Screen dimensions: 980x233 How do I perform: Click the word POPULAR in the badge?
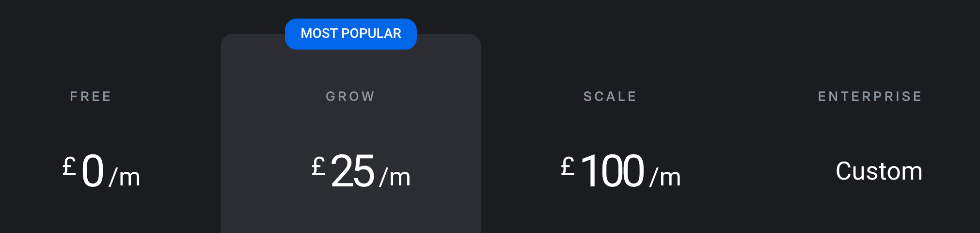371,33
